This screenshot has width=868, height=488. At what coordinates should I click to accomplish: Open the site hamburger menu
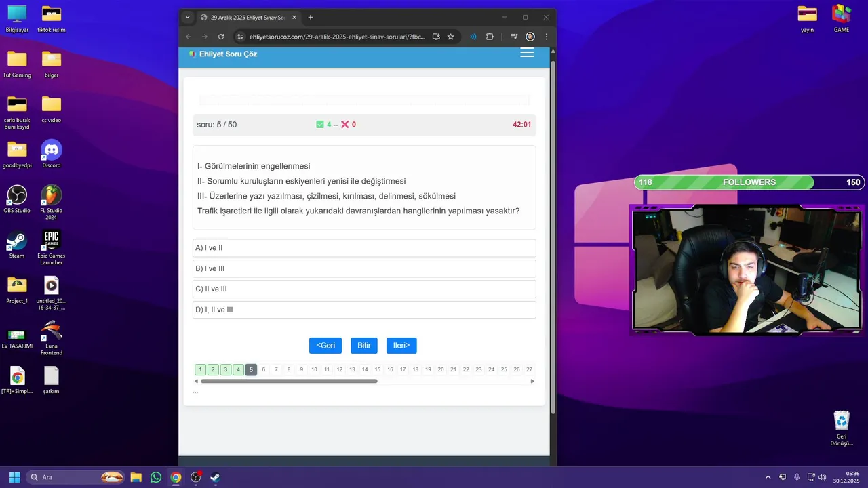pos(527,53)
